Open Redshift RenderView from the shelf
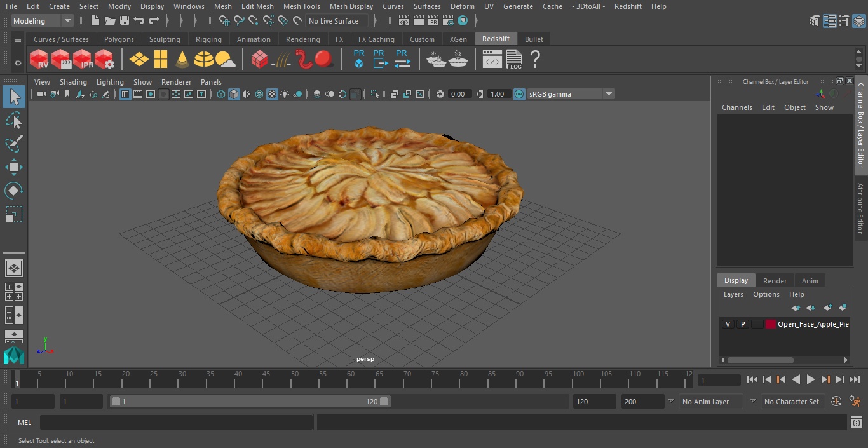The width and height of the screenshot is (868, 448). point(39,60)
